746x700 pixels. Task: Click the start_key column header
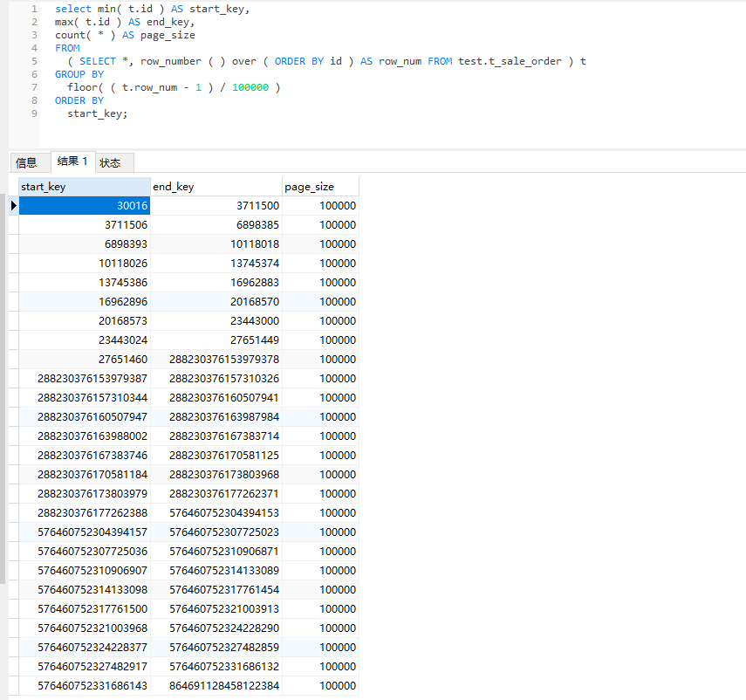[84, 187]
